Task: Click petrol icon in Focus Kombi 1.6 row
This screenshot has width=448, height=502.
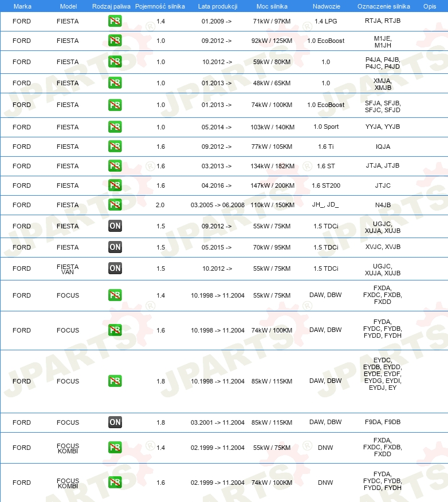Action: coord(115,483)
